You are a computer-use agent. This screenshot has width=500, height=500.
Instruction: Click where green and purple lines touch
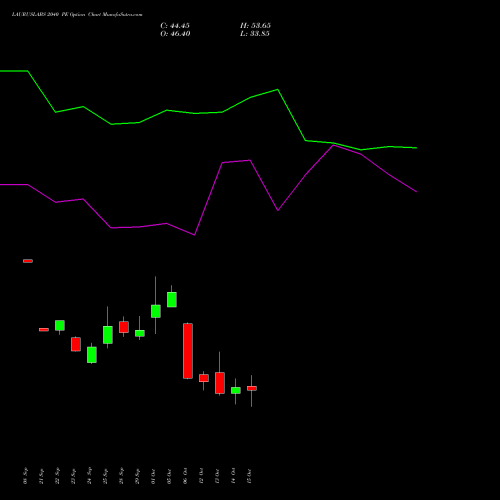(333, 144)
